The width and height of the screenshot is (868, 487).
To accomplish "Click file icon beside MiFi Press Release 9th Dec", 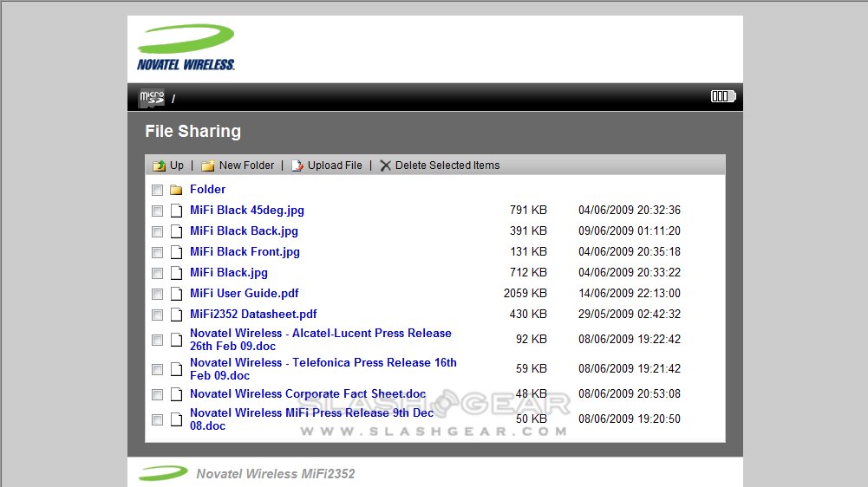I will point(176,419).
